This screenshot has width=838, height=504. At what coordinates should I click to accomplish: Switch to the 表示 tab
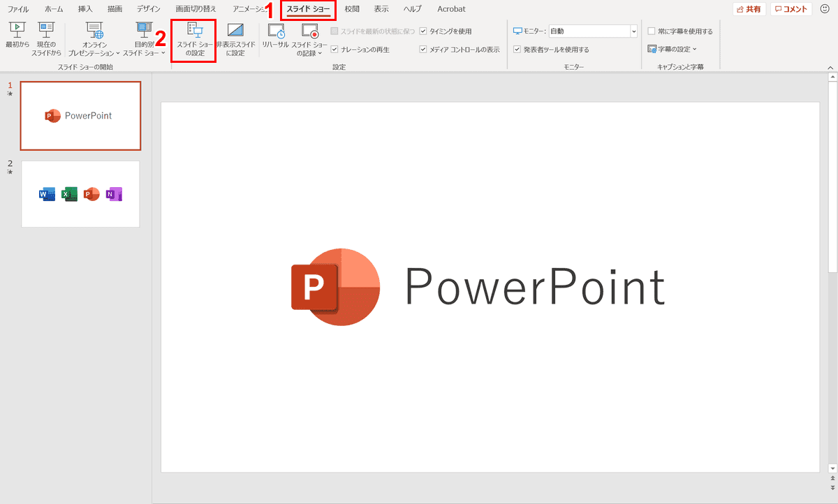click(381, 9)
